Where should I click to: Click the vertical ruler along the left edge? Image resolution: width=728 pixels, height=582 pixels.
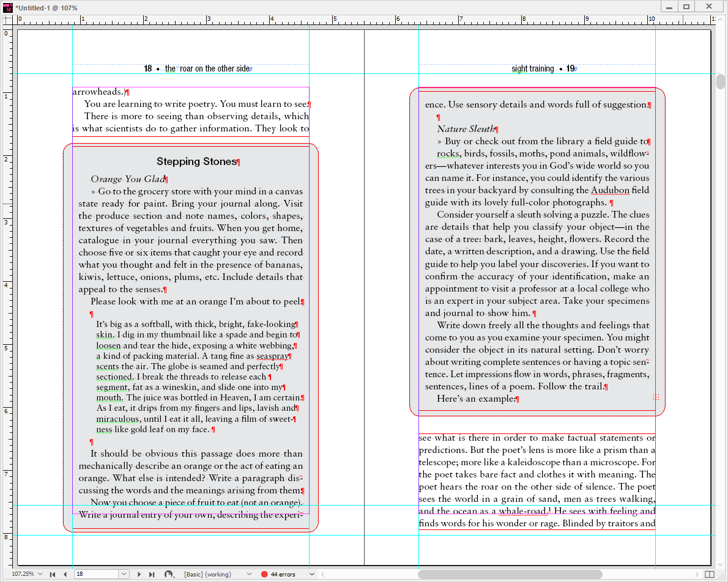[7, 245]
